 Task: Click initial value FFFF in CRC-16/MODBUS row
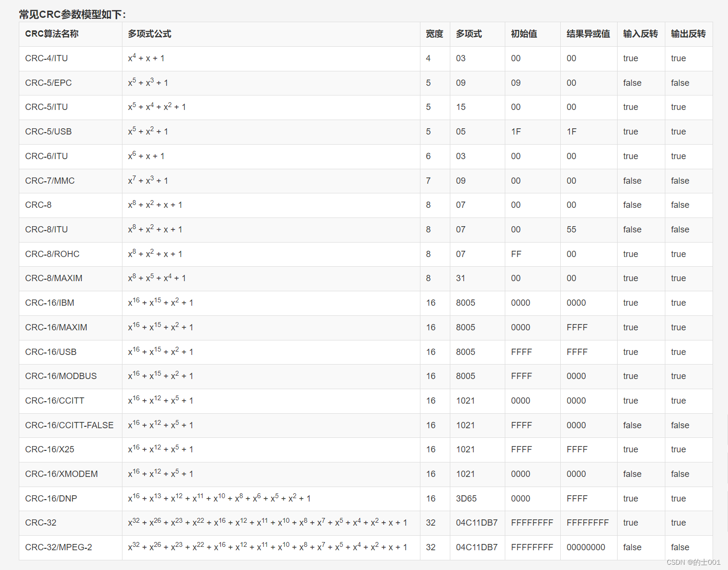point(522,376)
